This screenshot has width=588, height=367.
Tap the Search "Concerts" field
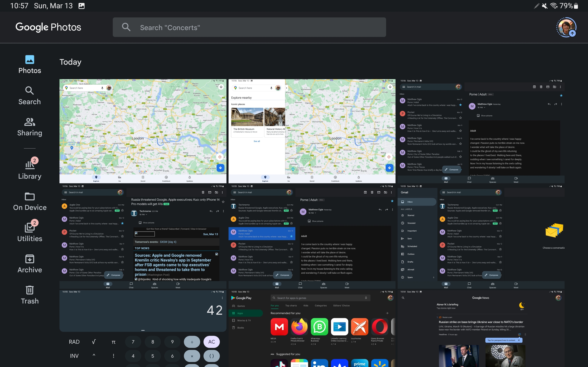pos(249,27)
